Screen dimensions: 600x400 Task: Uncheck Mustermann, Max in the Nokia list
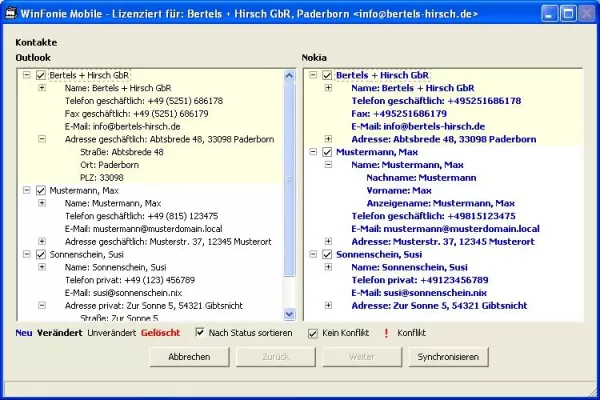tap(327, 152)
